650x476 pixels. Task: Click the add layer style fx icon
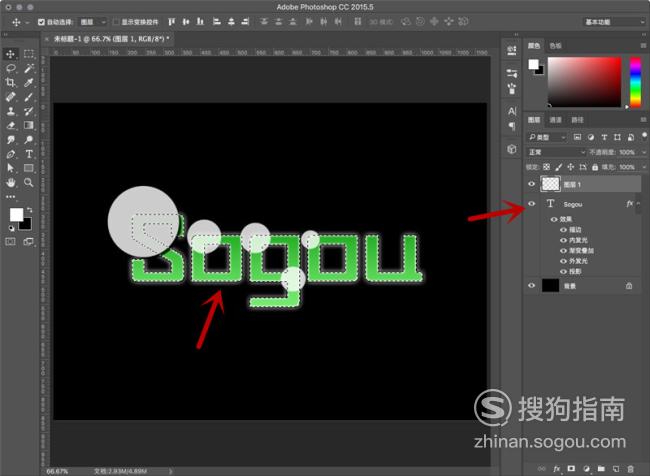[557, 469]
